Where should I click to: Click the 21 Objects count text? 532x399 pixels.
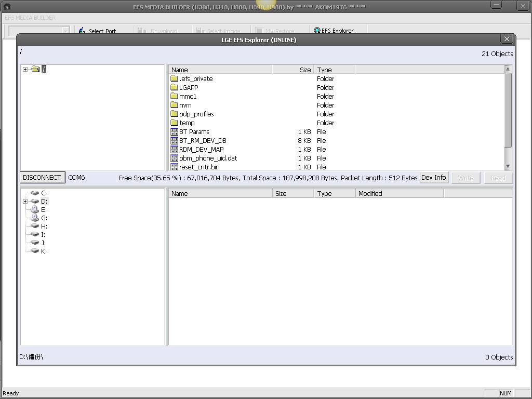click(x=497, y=54)
